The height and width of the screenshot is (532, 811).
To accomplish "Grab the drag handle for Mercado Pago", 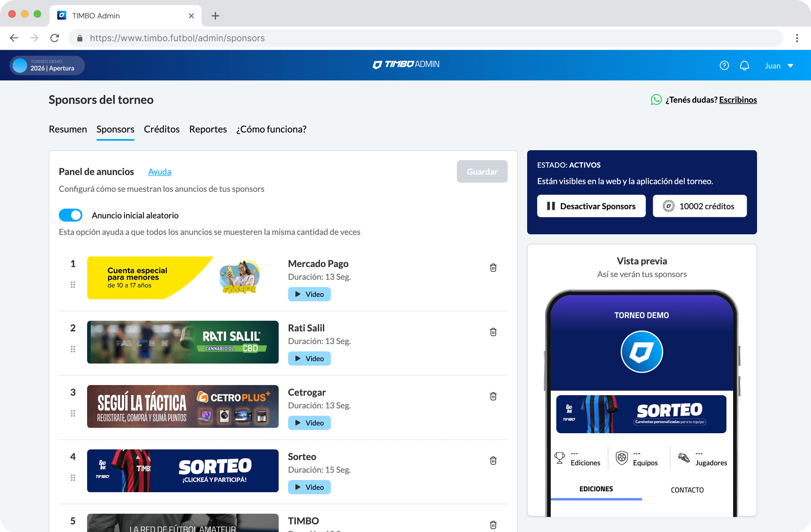I will point(73,285).
